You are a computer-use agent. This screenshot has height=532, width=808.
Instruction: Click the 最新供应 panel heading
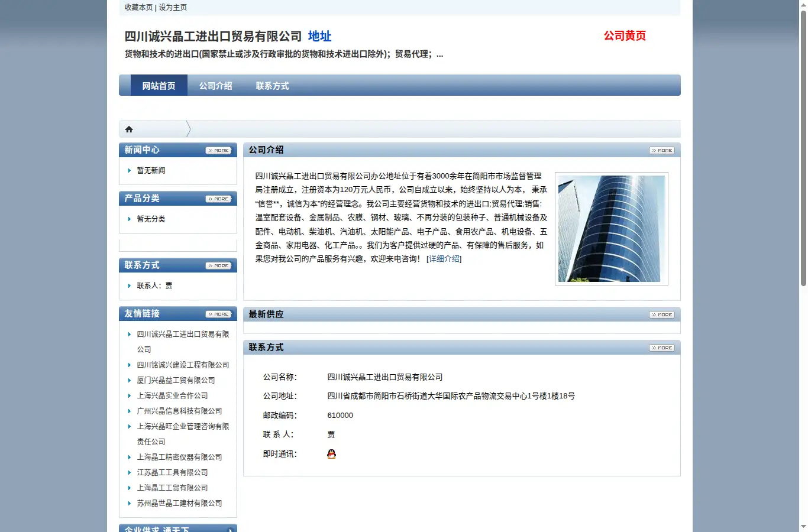[266, 314]
